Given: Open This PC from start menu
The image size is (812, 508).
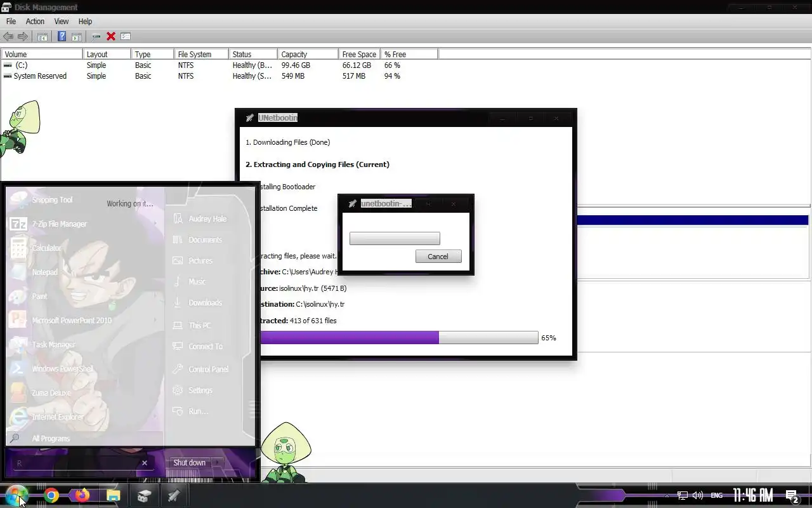Looking at the screenshot, I should coord(199,326).
